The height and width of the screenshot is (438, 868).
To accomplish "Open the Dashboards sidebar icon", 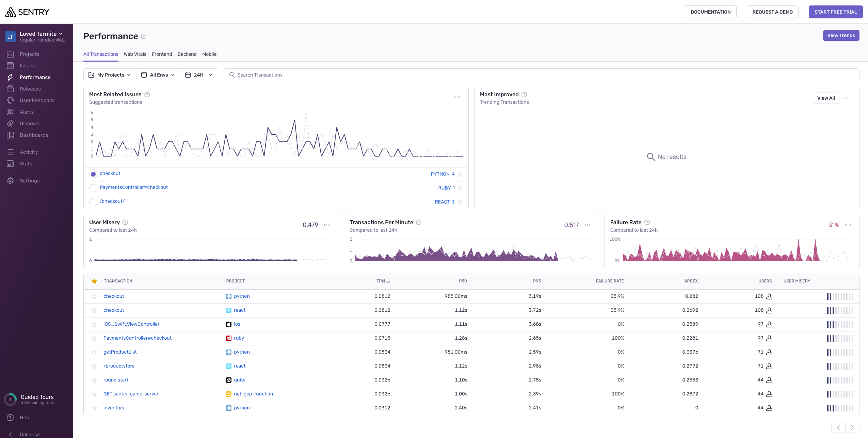I will (10, 135).
